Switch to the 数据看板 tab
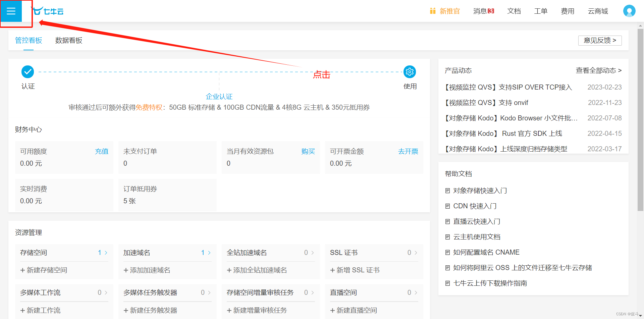 (x=69, y=40)
